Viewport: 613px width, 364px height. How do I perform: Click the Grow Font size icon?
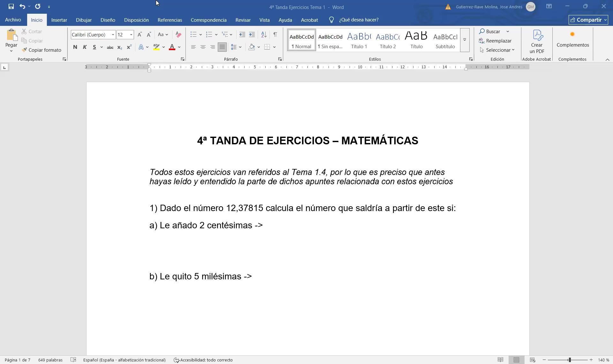(140, 34)
